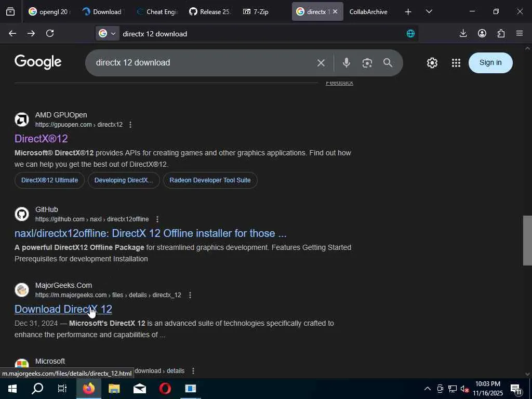
Task: Open the notification center icon
Action: click(x=516, y=389)
